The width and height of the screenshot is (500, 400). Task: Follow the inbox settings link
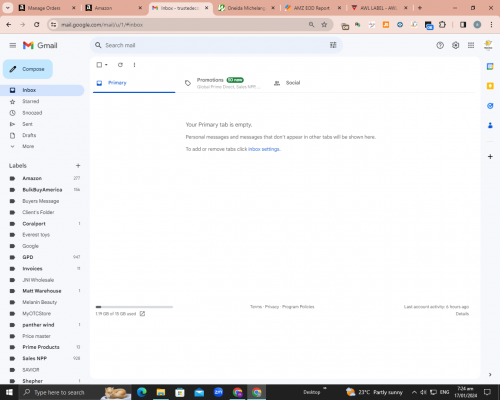264,149
